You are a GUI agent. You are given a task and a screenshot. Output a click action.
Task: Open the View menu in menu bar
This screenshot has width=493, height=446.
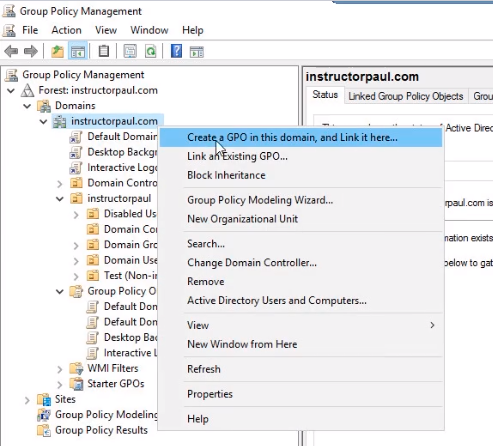tap(106, 30)
